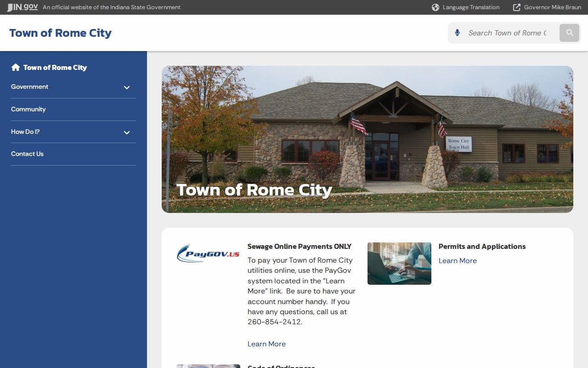
Task: Click Learn More under Permits and Applications
Action: (458, 260)
